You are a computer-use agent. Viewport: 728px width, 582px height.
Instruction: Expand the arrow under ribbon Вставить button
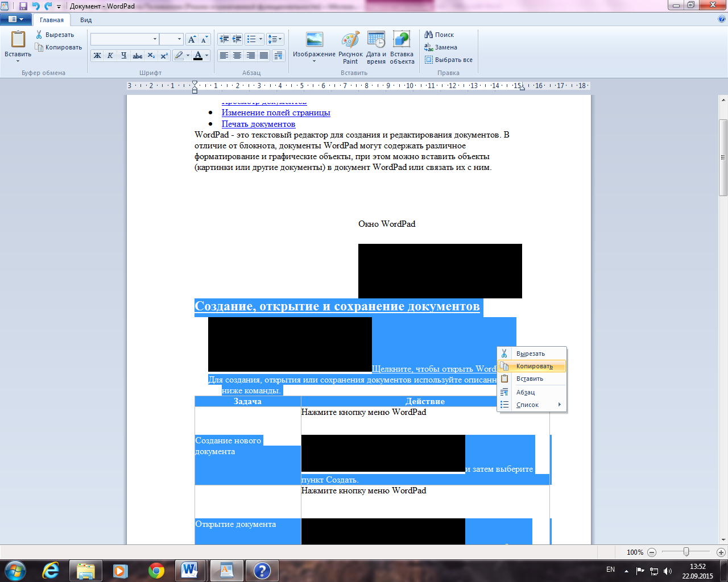(18, 61)
